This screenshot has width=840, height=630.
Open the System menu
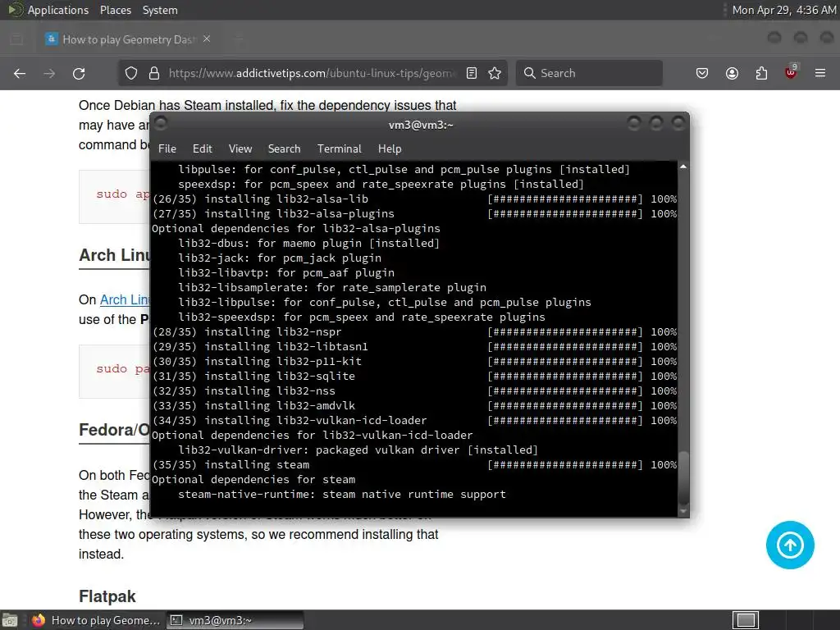pos(160,10)
